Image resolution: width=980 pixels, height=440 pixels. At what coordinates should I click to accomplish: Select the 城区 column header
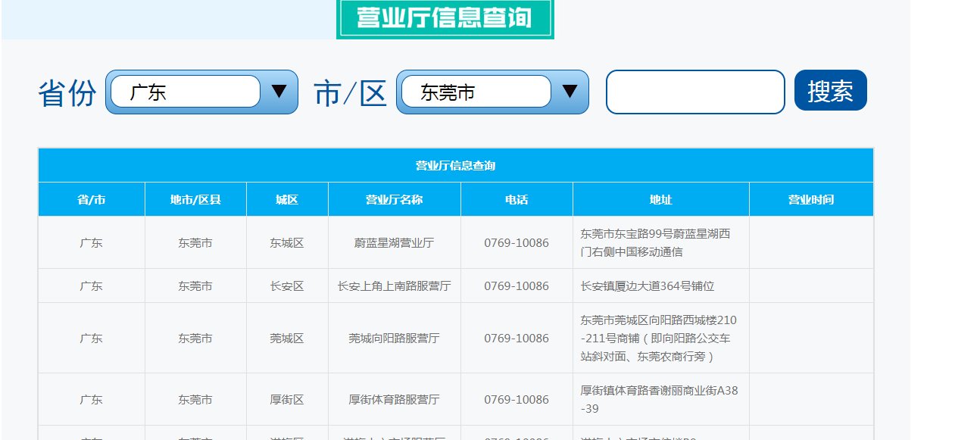pyautogui.click(x=287, y=198)
